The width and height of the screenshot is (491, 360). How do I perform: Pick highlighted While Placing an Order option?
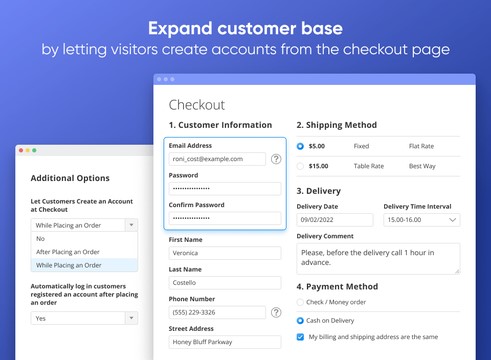tap(84, 265)
